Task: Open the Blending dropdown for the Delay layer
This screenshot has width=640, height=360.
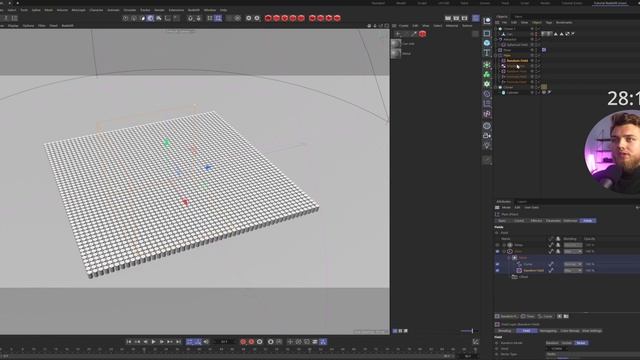Action: click(x=573, y=245)
